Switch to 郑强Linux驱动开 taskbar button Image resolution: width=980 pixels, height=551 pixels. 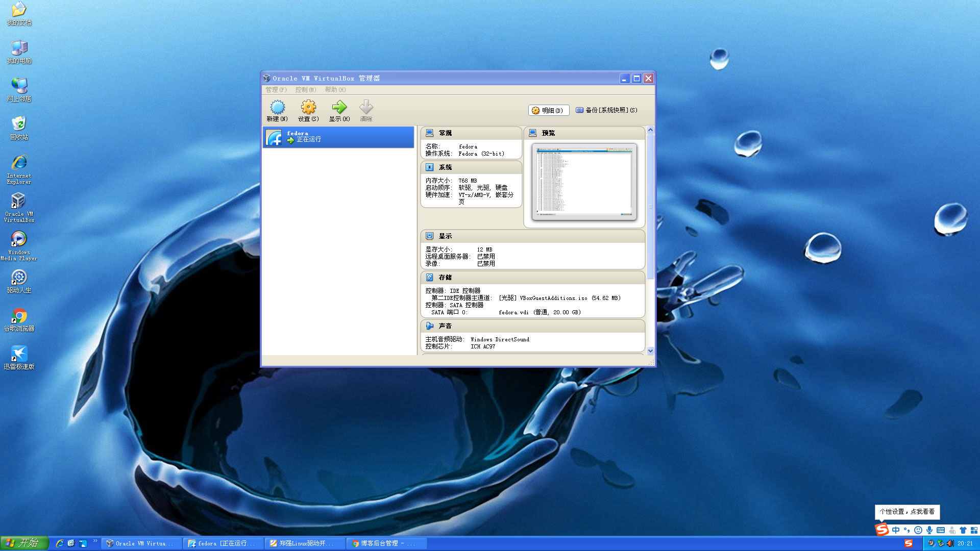305,544
